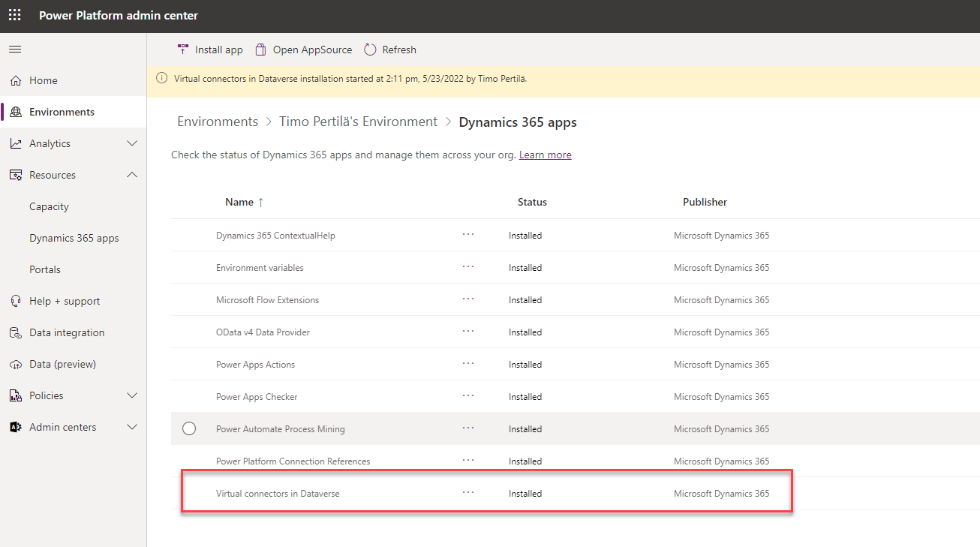Click the Install app toolbar icon
This screenshot has width=980, height=547.
click(x=183, y=50)
